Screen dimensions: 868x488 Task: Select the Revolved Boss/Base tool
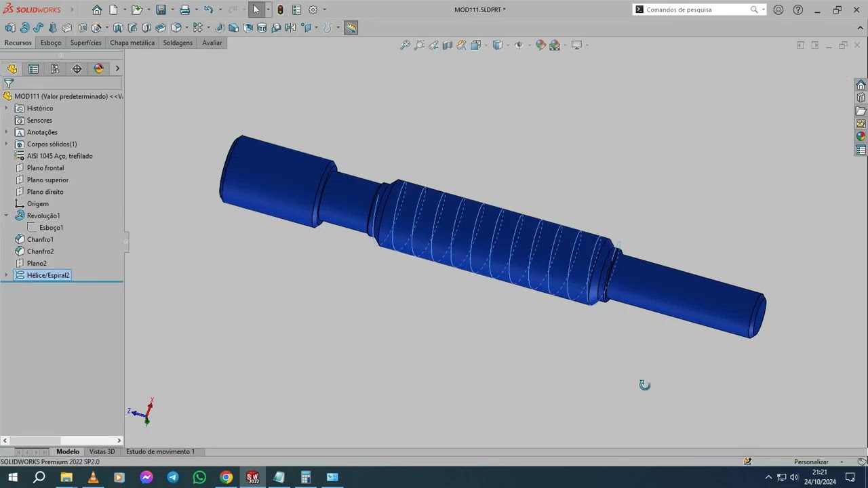coord(24,28)
